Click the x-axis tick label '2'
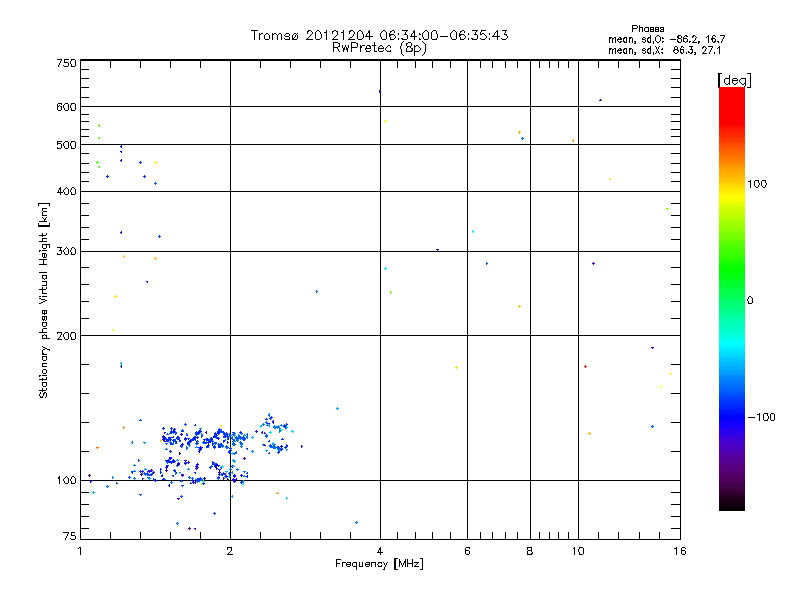 pyautogui.click(x=230, y=551)
